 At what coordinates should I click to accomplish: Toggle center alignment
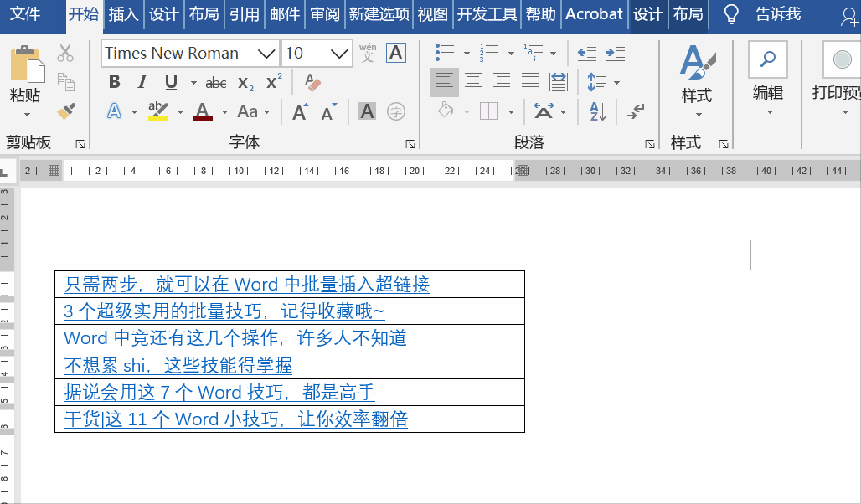coord(472,82)
